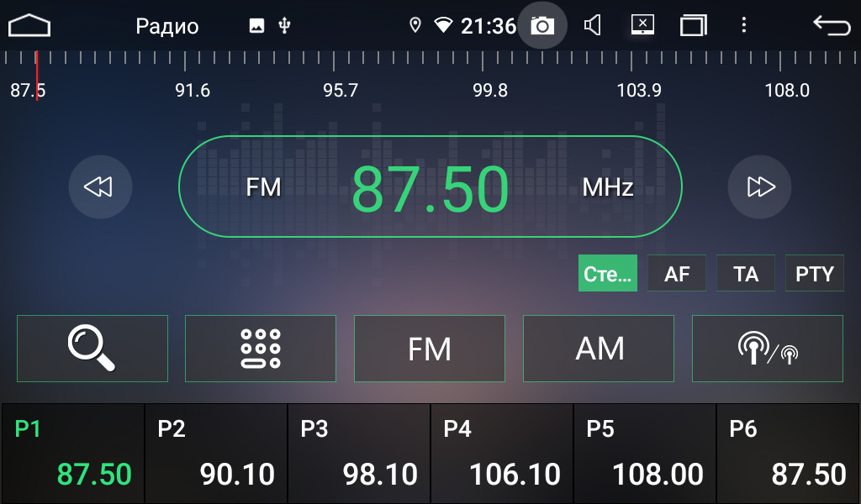The image size is (861, 504).
Task: Toggle the Stereo (Сте...) mode
Action: point(607,274)
